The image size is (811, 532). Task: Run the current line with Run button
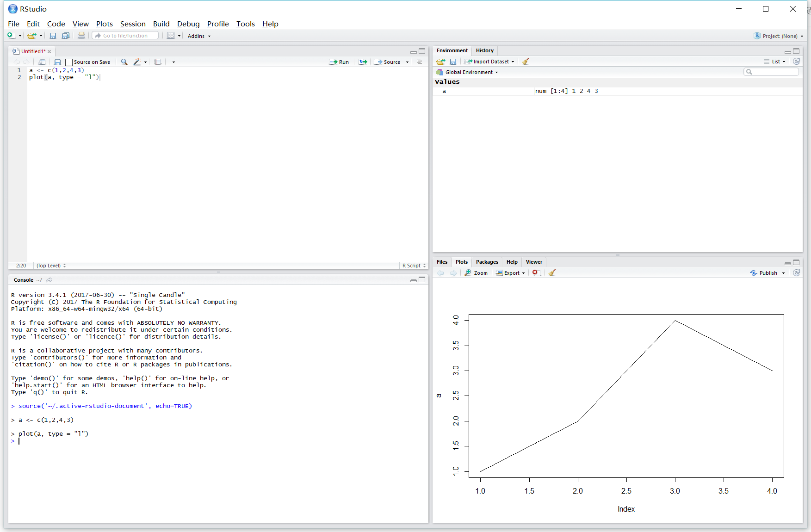click(339, 62)
